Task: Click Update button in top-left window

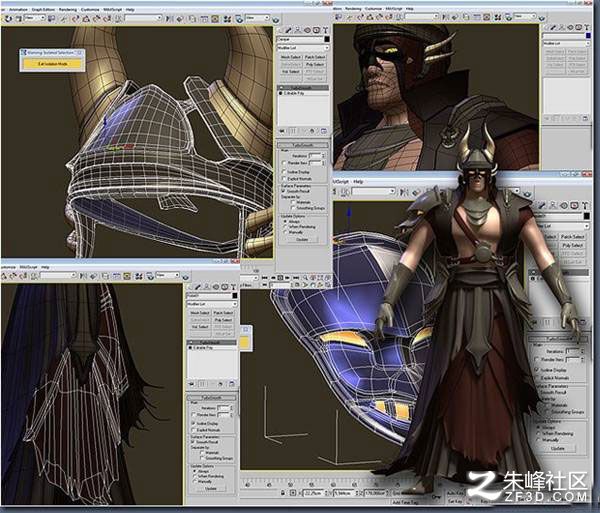Action: pos(302,239)
